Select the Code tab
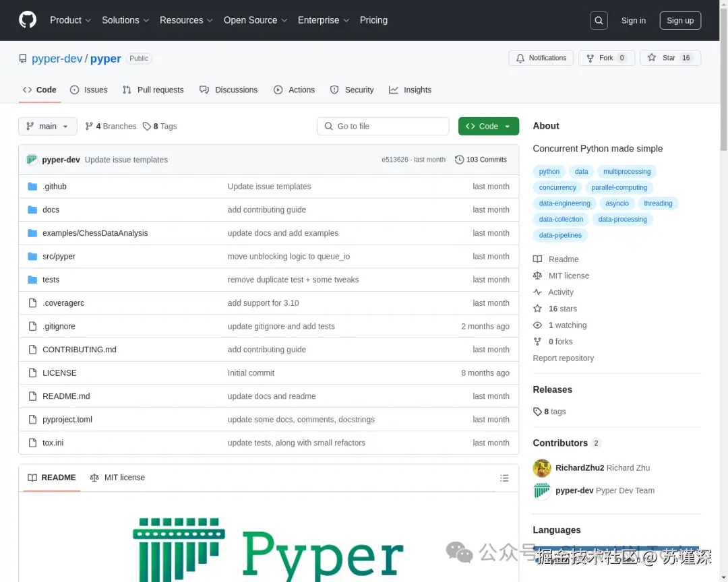Screen dimensions: 728x582 pyautogui.click(x=40, y=90)
